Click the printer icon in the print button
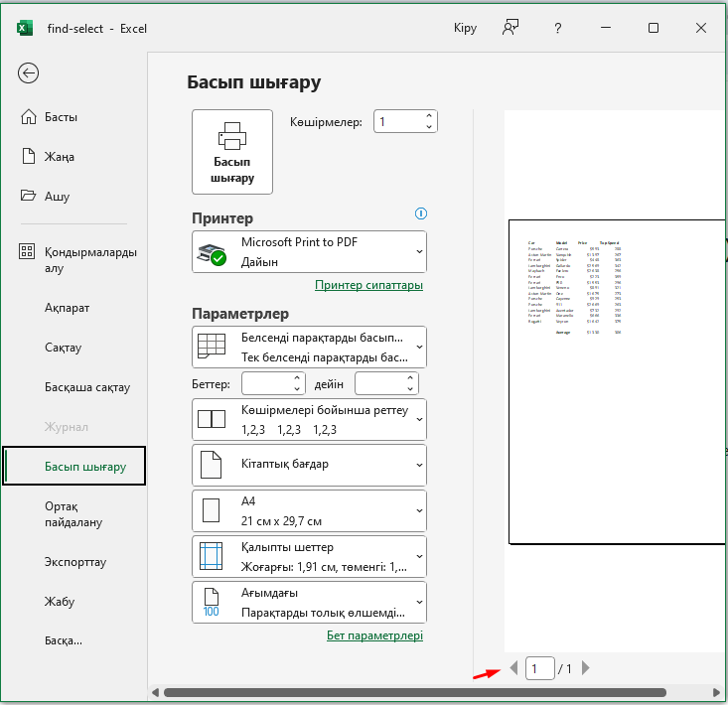The image size is (728, 705). click(x=232, y=136)
